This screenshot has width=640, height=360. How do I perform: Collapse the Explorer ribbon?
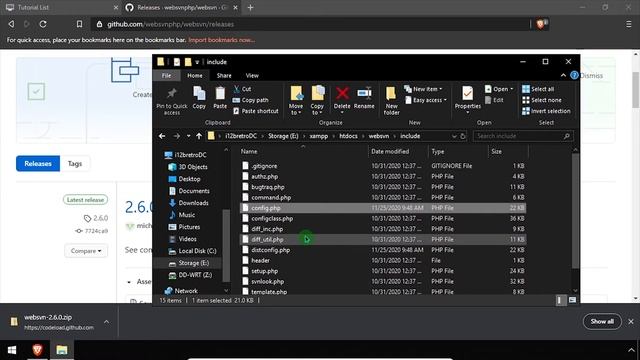click(563, 75)
